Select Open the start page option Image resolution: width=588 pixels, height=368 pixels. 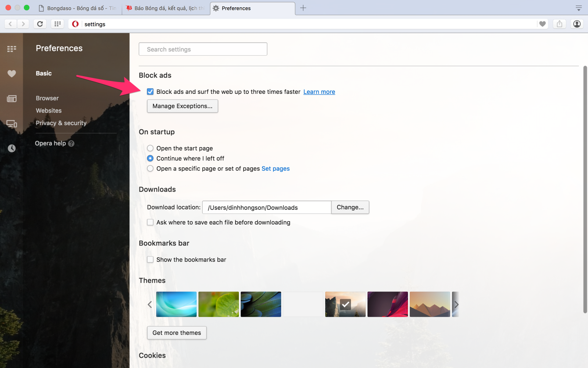pos(150,148)
